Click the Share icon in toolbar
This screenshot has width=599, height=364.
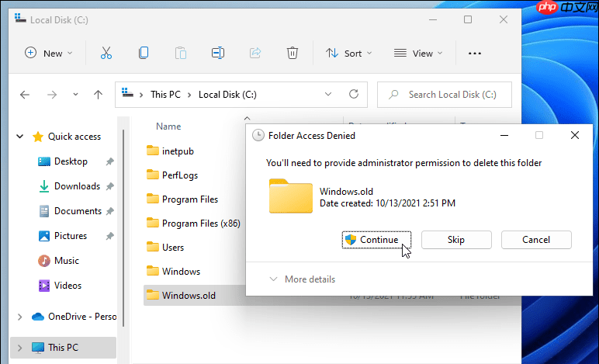click(x=255, y=53)
